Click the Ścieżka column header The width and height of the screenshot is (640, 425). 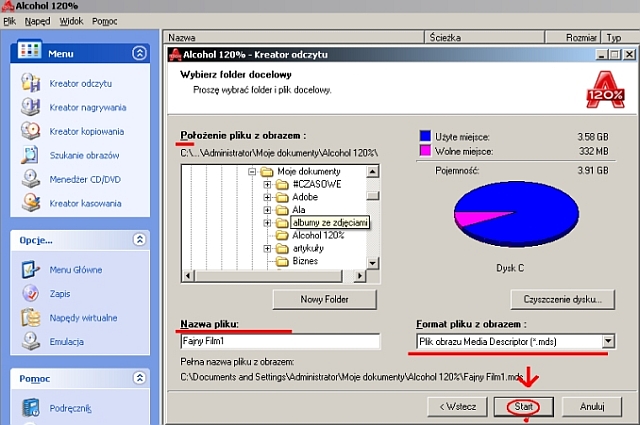click(x=485, y=38)
